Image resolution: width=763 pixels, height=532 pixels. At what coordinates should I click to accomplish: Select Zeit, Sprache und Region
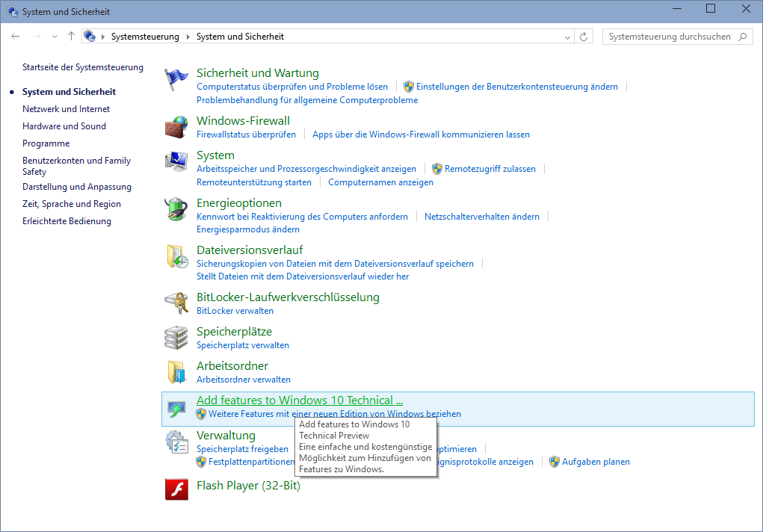coord(72,204)
